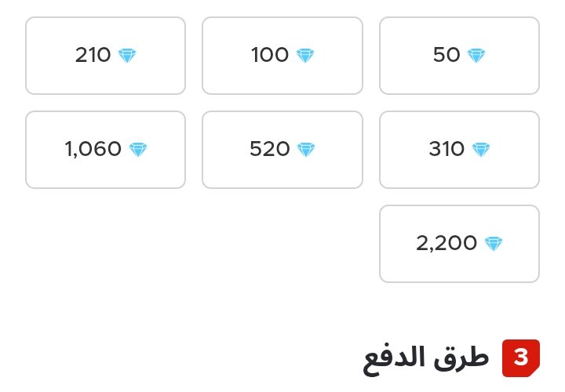This screenshot has width=565, height=392.
Task: Click the number 520 label
Action: [269, 149]
